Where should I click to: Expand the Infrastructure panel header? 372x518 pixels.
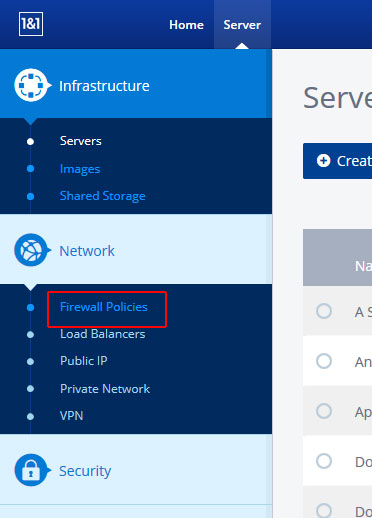point(136,83)
